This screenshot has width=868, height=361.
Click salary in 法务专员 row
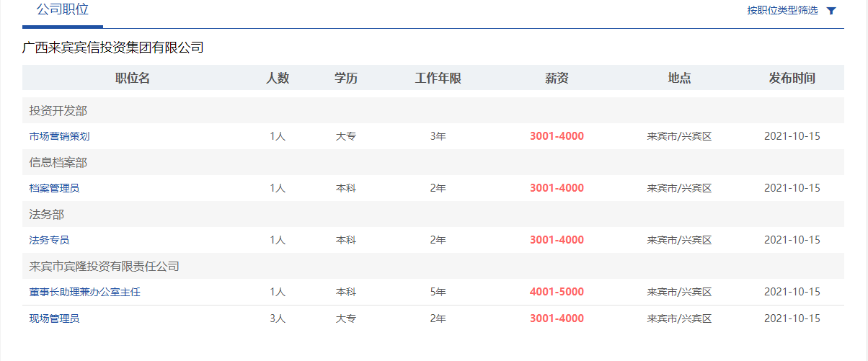click(557, 240)
